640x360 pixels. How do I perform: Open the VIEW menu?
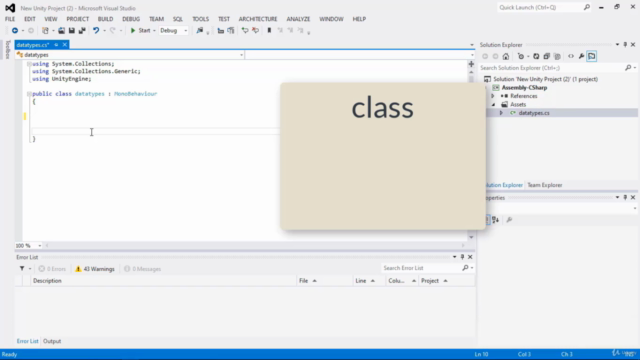pos(51,19)
